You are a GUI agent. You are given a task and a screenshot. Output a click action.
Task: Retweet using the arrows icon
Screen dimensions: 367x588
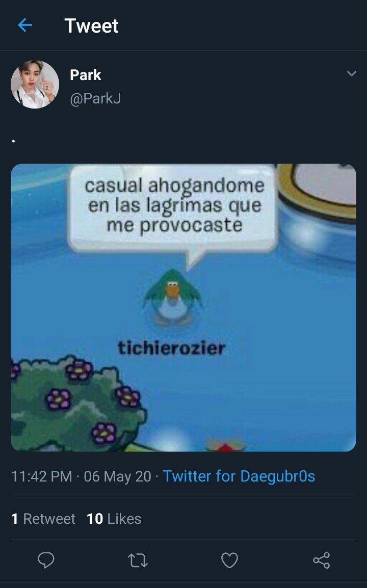(138, 560)
